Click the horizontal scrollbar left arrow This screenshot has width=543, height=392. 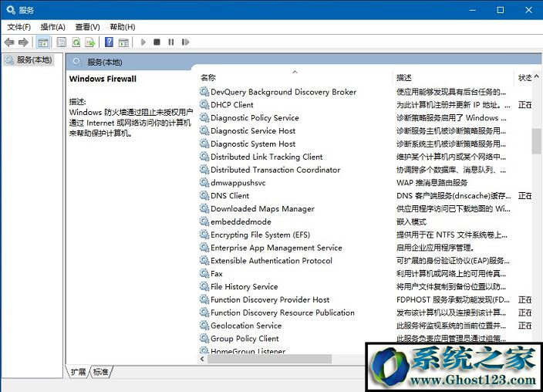coord(203,359)
